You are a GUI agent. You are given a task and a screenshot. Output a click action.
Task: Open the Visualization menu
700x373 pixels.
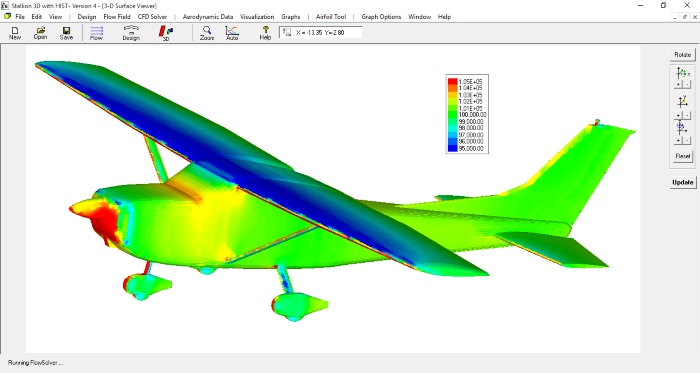(257, 17)
